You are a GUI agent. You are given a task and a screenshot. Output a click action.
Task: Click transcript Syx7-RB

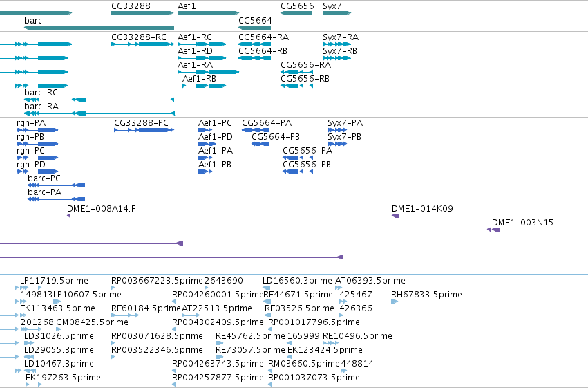pos(340,51)
